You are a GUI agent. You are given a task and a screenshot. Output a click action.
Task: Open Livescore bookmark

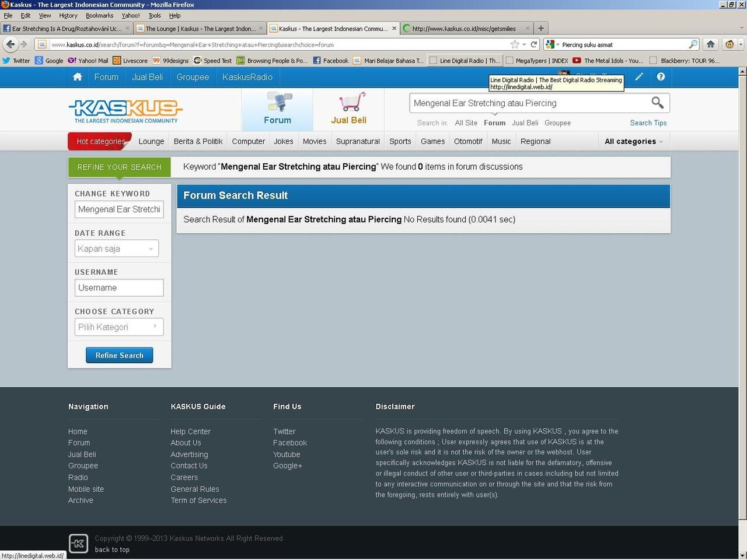point(130,61)
